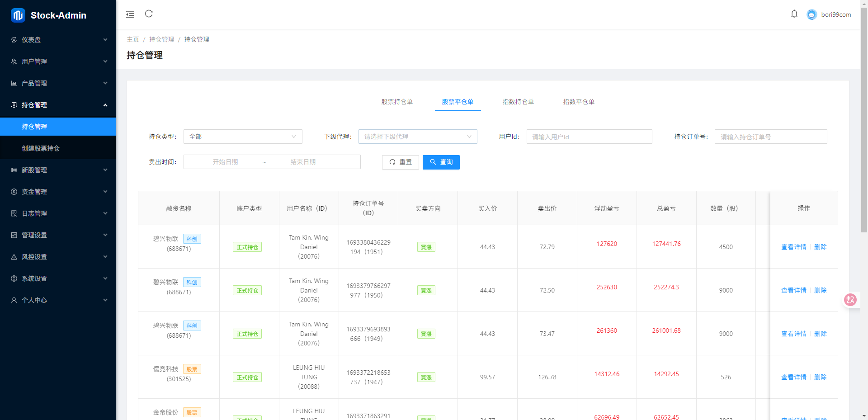Pick the 开始日期 start date field
Screen dimensions: 868x420
tap(225, 162)
